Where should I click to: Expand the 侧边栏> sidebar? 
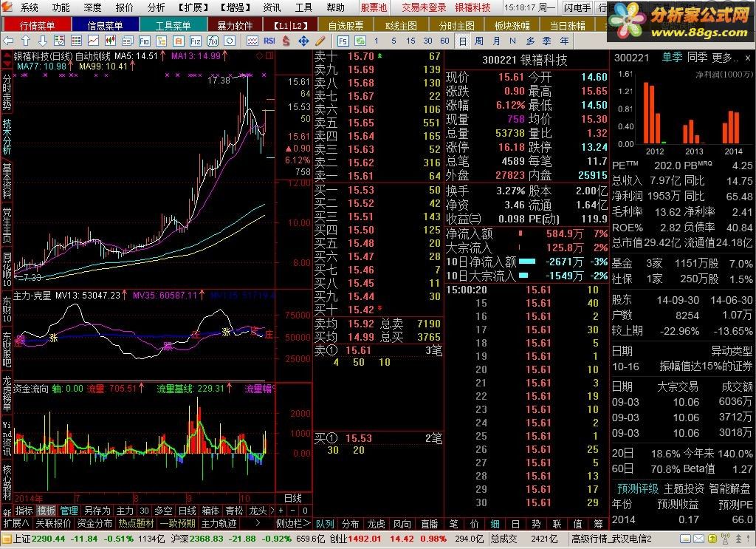tap(293, 523)
